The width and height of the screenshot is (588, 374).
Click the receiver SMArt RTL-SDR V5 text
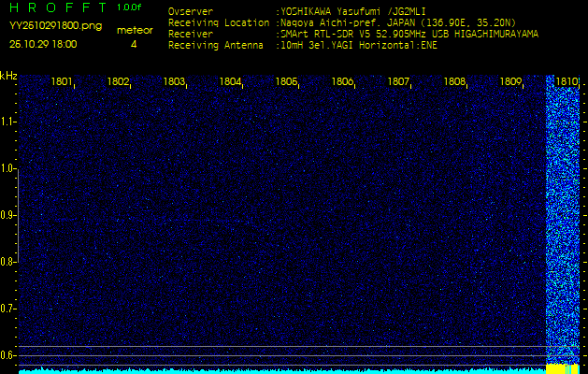[409, 35]
